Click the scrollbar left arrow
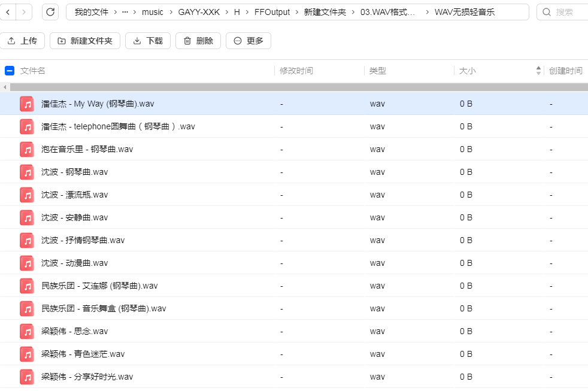588x391 pixels. point(5,87)
